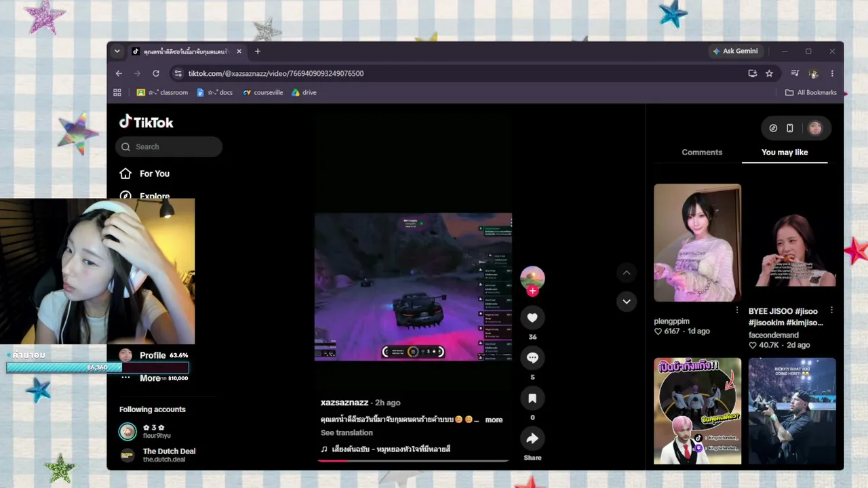Switch to the Comments tab
868x488 pixels.
pos(702,152)
